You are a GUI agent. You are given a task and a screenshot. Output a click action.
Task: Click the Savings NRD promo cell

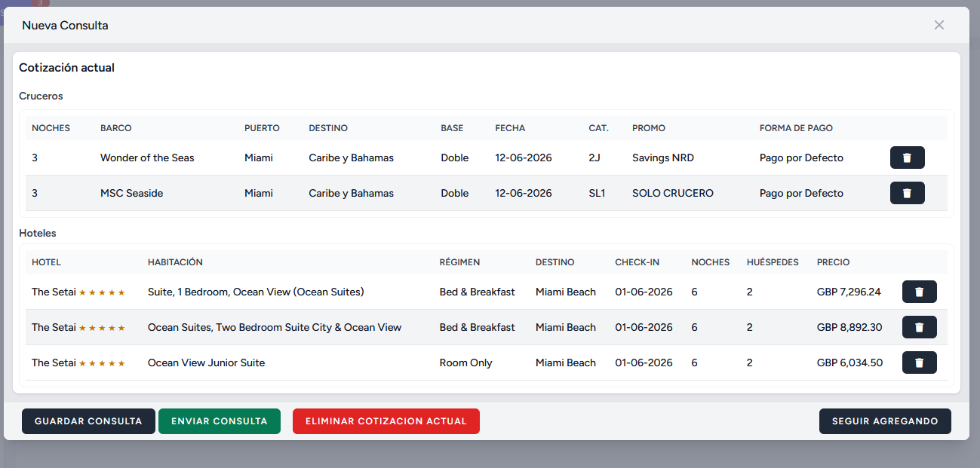(662, 158)
